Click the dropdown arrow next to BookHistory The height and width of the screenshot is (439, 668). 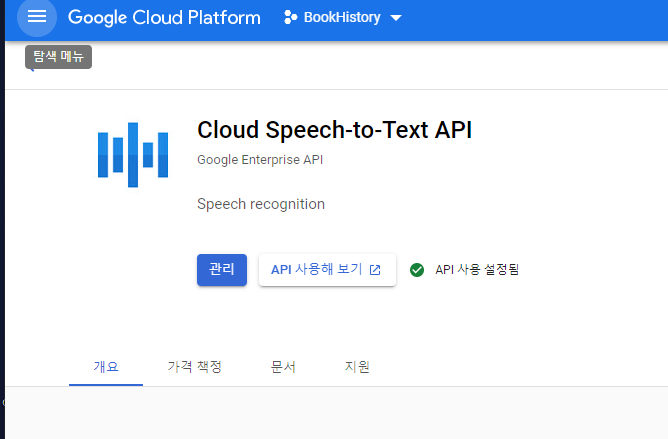click(x=396, y=18)
